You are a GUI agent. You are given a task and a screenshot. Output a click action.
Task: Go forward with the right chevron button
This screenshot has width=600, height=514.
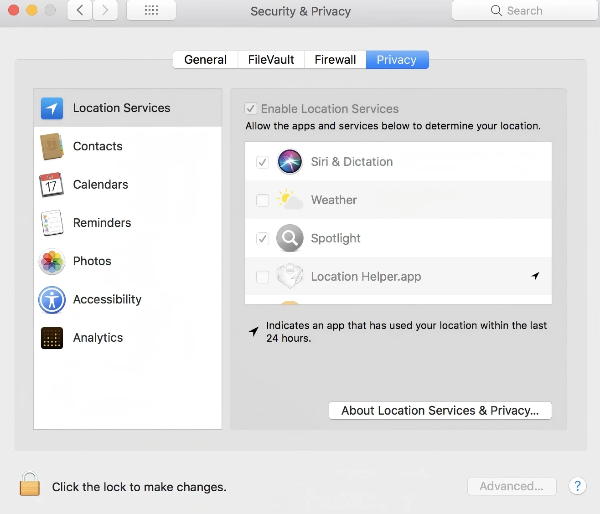point(105,10)
